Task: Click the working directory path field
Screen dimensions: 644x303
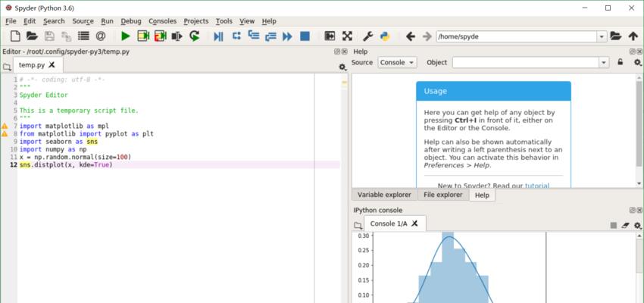Action: 516,36
